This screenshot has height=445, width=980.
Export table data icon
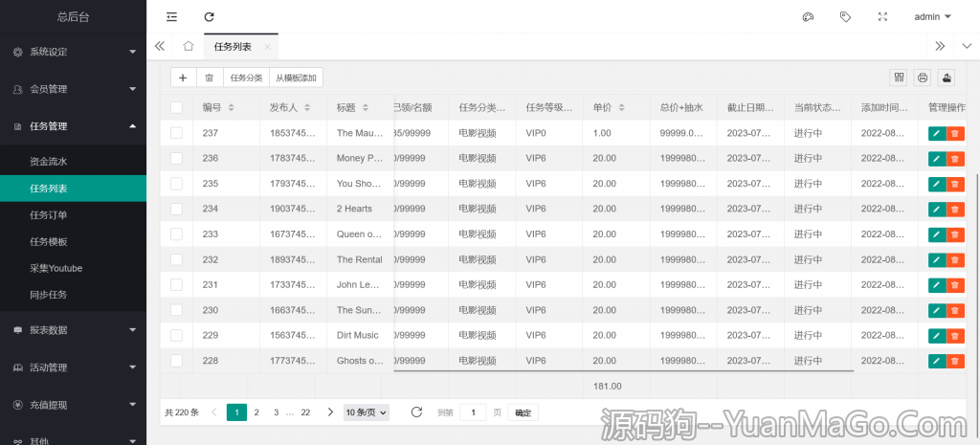click(x=947, y=78)
